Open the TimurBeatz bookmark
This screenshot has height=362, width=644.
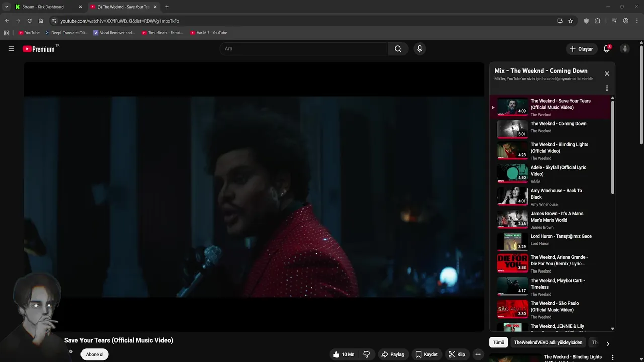click(x=162, y=33)
